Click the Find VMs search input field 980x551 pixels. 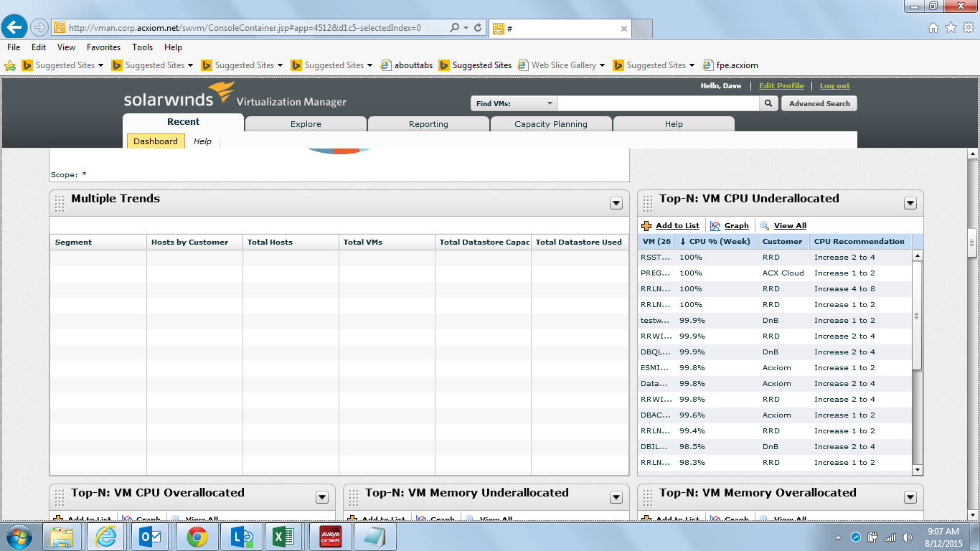(x=658, y=104)
